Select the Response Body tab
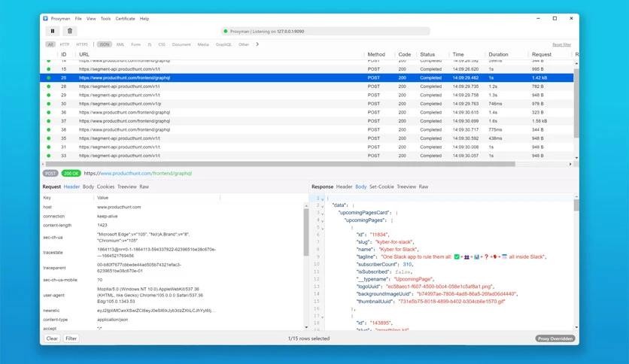The width and height of the screenshot is (629, 364). (x=361, y=187)
